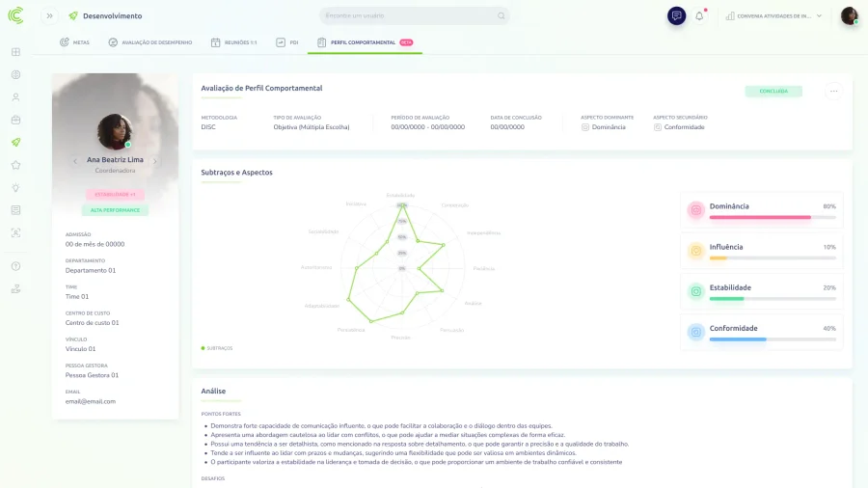Open the globe icon in sidebar
The width and height of the screenshot is (868, 488).
click(16, 74)
